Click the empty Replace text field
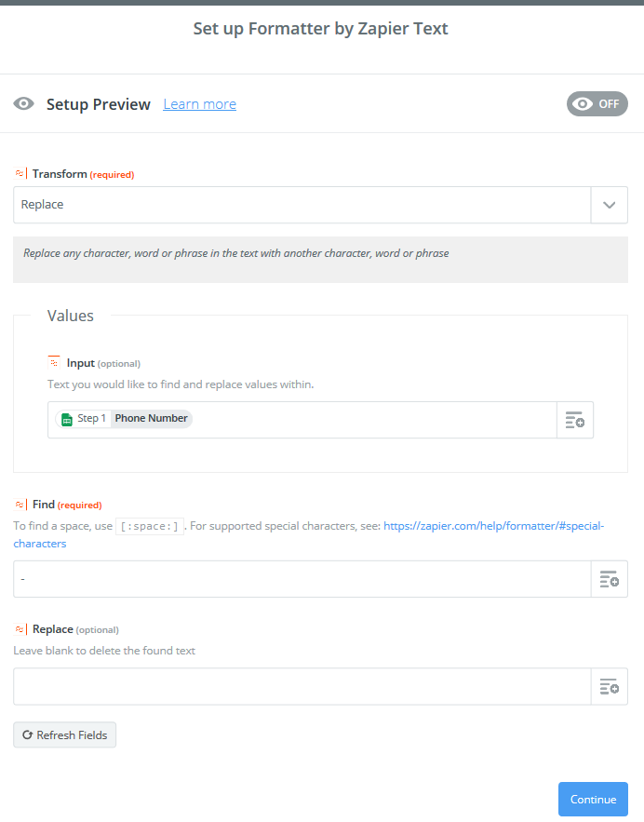The height and width of the screenshot is (822, 644). coord(302,686)
